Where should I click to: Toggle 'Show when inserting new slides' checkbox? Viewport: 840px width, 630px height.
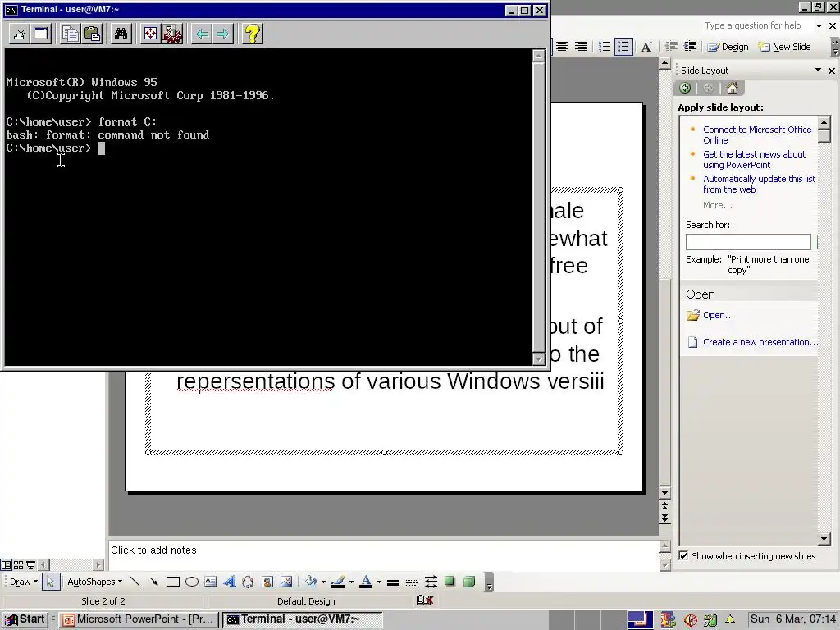click(683, 555)
